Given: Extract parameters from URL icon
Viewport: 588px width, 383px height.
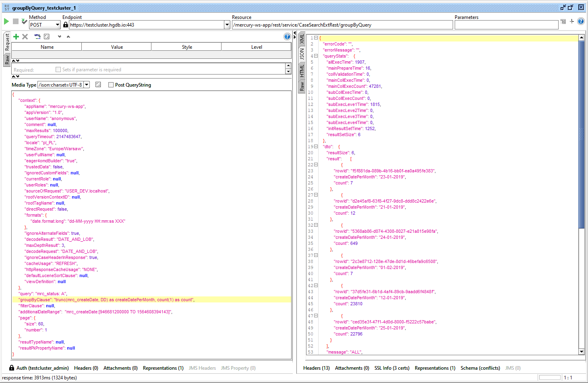Looking at the screenshot, I should pyautogui.click(x=37, y=37).
